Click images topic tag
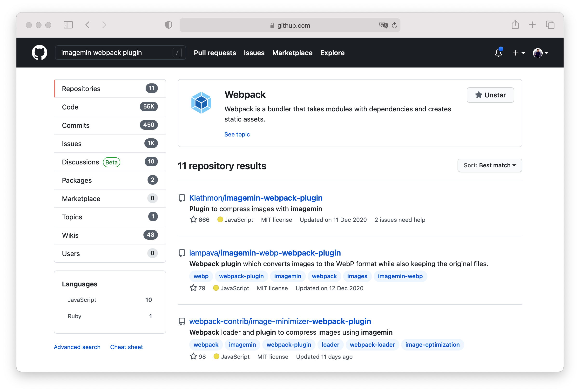Viewport: 580px width, 392px height. click(357, 276)
